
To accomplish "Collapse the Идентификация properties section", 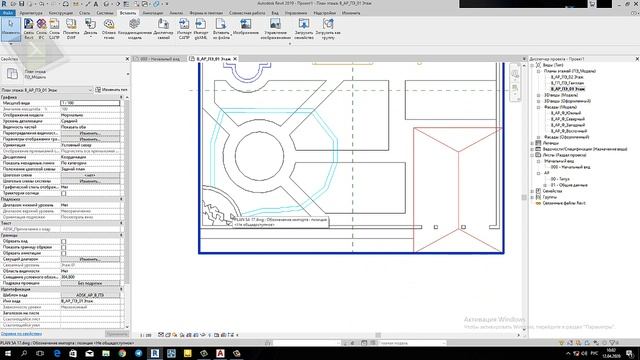I will (121, 289).
